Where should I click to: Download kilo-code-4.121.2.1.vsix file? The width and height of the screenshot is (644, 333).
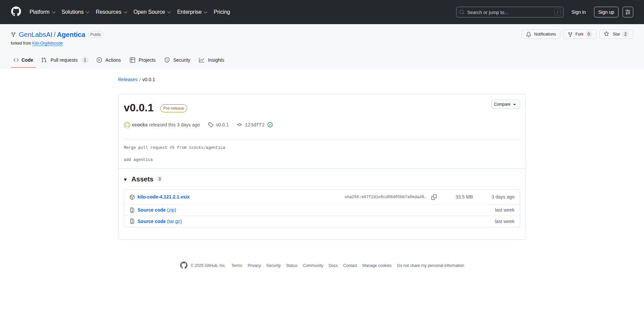(x=163, y=197)
